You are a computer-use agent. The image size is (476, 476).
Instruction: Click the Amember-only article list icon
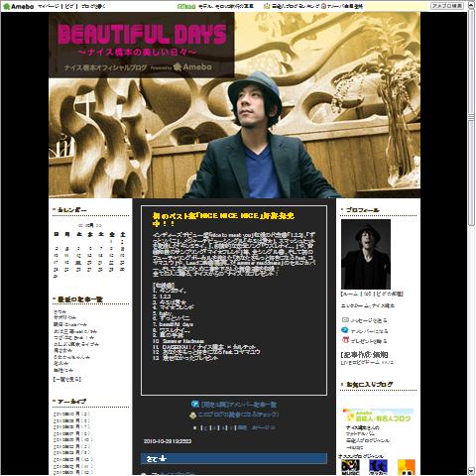point(195,404)
